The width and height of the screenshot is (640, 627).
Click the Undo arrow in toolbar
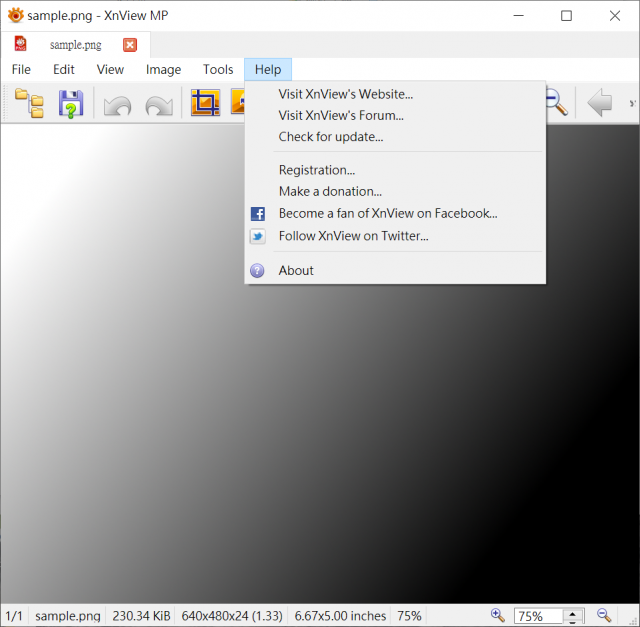[118, 105]
